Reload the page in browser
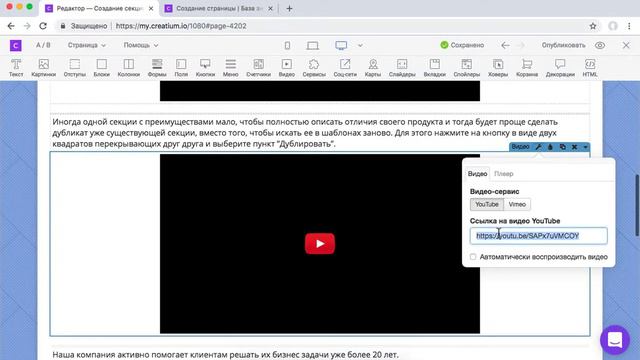The height and width of the screenshot is (360, 640). click(43, 26)
